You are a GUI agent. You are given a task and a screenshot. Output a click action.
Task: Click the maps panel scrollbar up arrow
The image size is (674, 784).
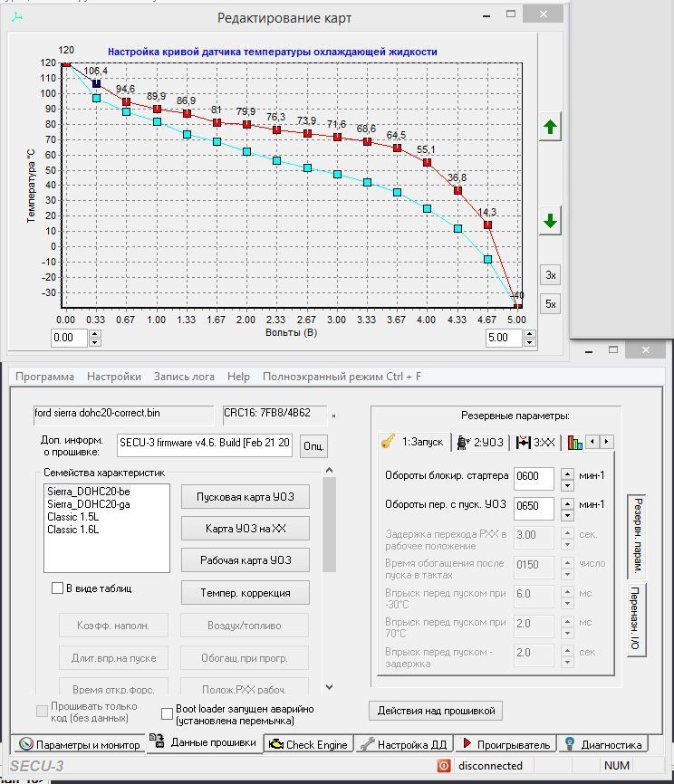329,470
